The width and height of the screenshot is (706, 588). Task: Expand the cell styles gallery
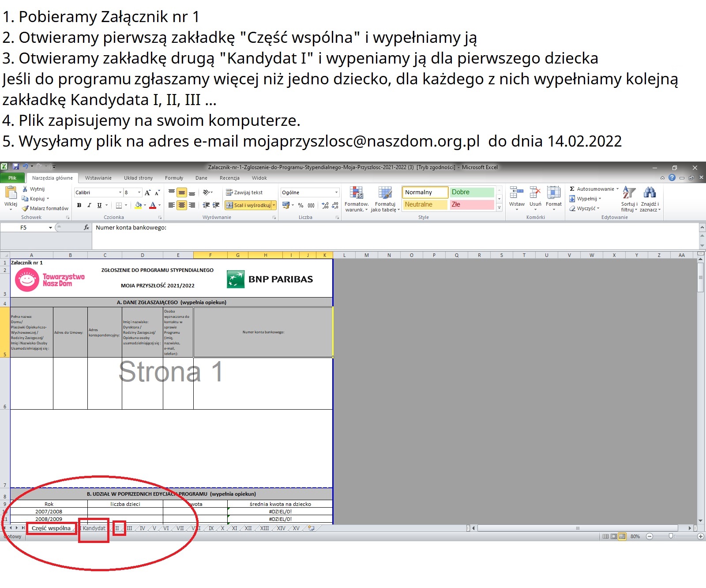click(x=499, y=207)
